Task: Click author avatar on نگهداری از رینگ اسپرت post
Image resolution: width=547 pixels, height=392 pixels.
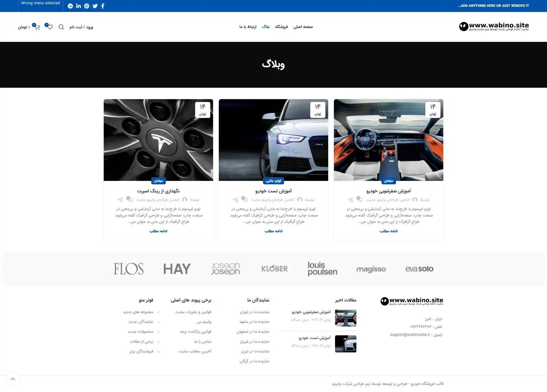Action: pos(185,200)
